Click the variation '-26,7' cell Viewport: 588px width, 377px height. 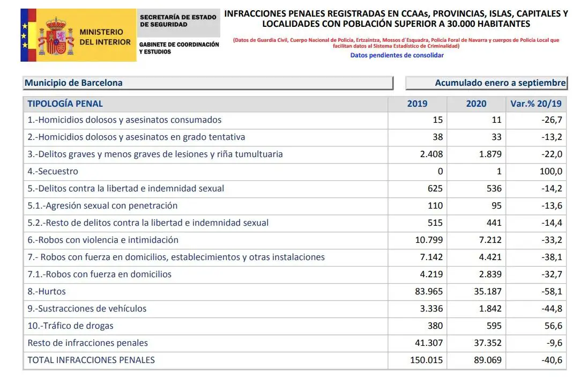(536, 120)
